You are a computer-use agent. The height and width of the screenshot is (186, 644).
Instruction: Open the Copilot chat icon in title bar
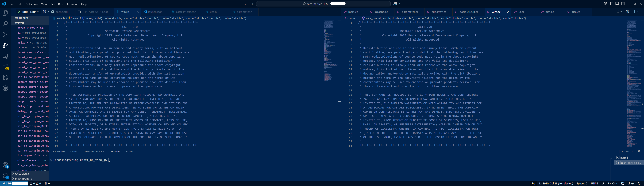coord(395,4)
